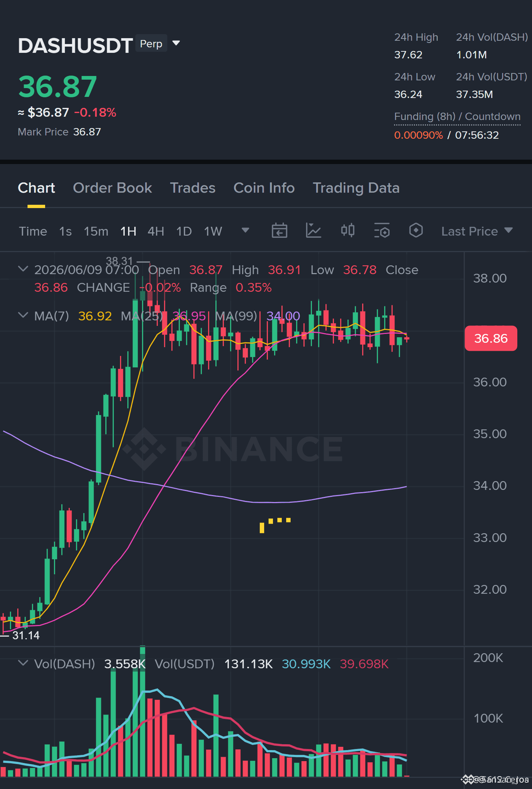
Task: Open the candlestick chart type icon
Action: point(347,230)
